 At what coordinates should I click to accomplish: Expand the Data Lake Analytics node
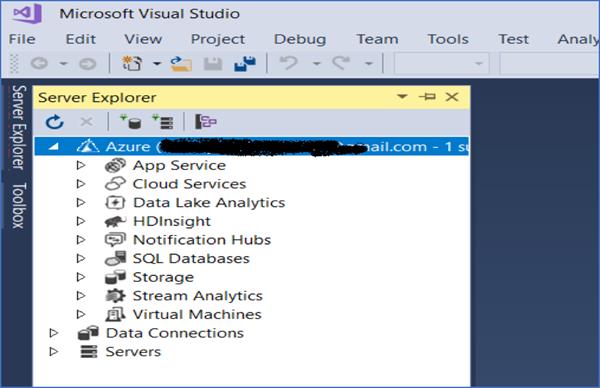pyautogui.click(x=81, y=202)
